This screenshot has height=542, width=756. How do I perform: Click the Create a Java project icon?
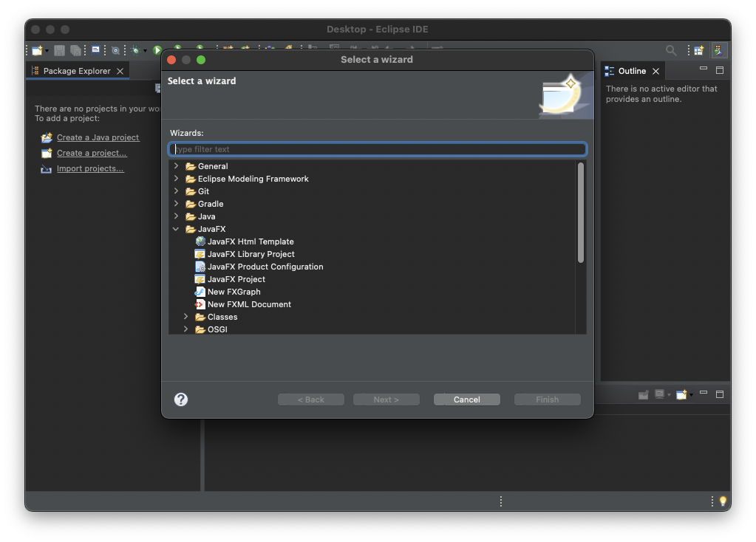coord(47,138)
